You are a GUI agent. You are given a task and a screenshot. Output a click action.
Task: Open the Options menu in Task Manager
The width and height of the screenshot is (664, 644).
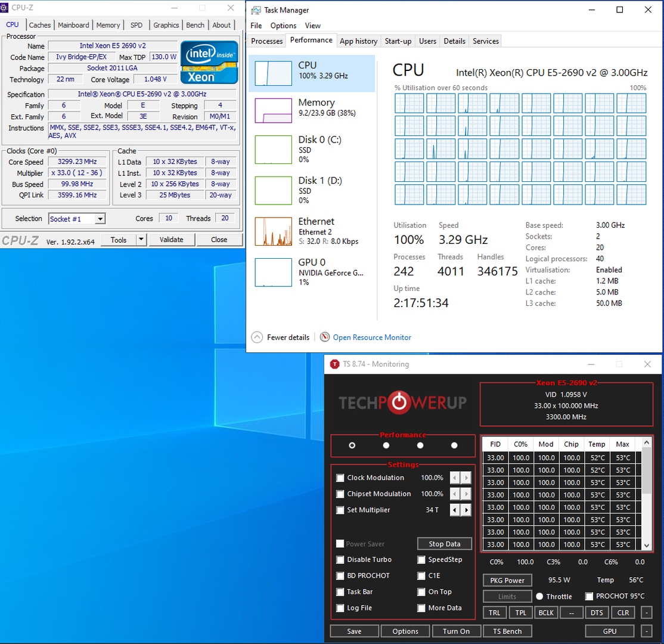pos(283,26)
